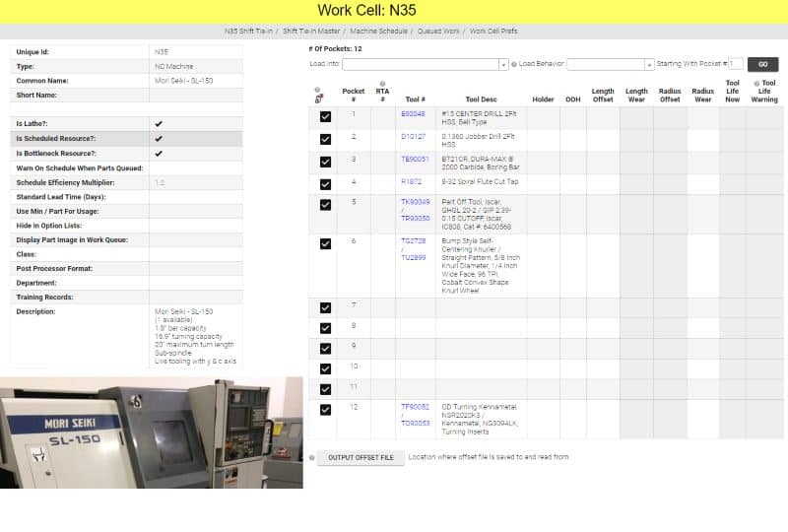This screenshot has height=532, width=788.
Task: Uncheck the pocket 12 checkbox
Action: [325, 410]
